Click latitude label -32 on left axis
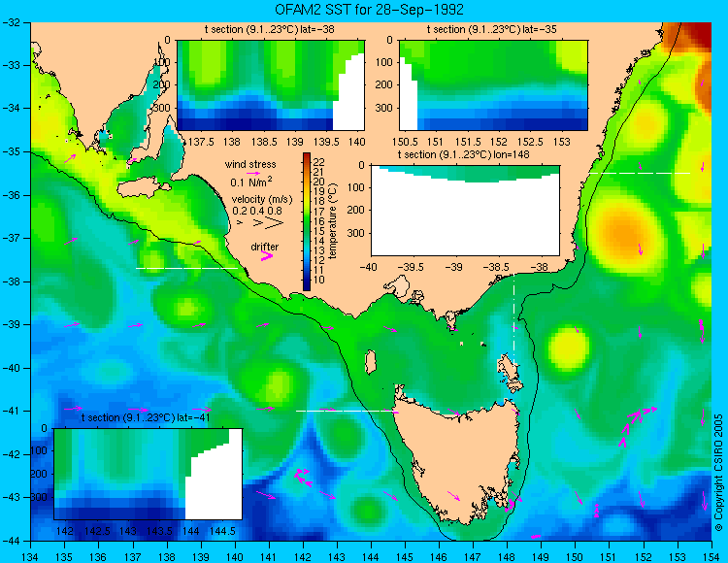This screenshot has height=563, width=728. (x=11, y=22)
